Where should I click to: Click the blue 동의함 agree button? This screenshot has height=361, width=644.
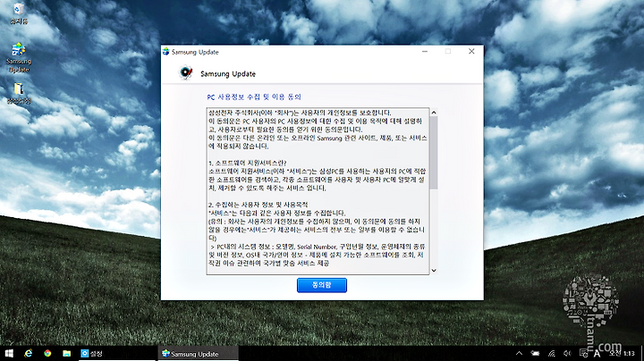coord(322,285)
